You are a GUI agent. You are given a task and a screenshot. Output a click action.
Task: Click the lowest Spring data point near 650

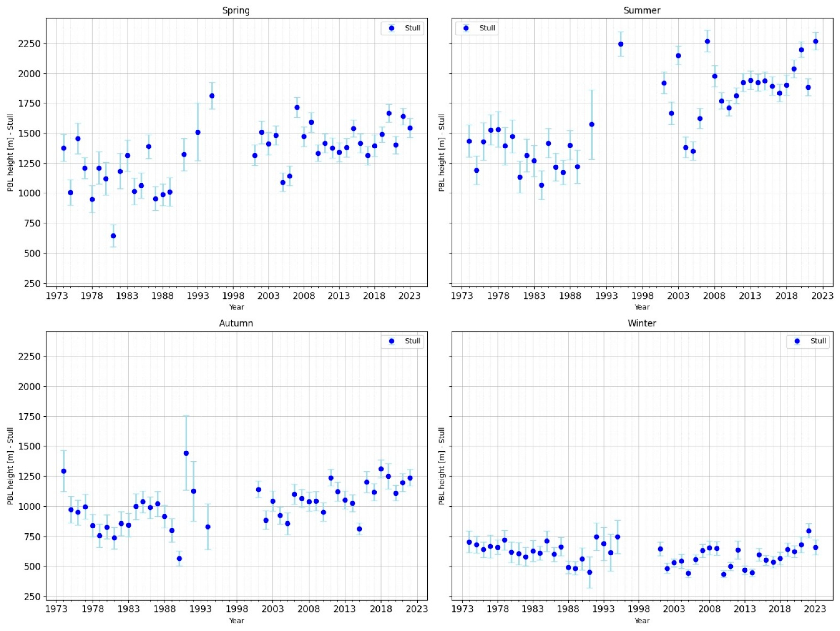113,236
